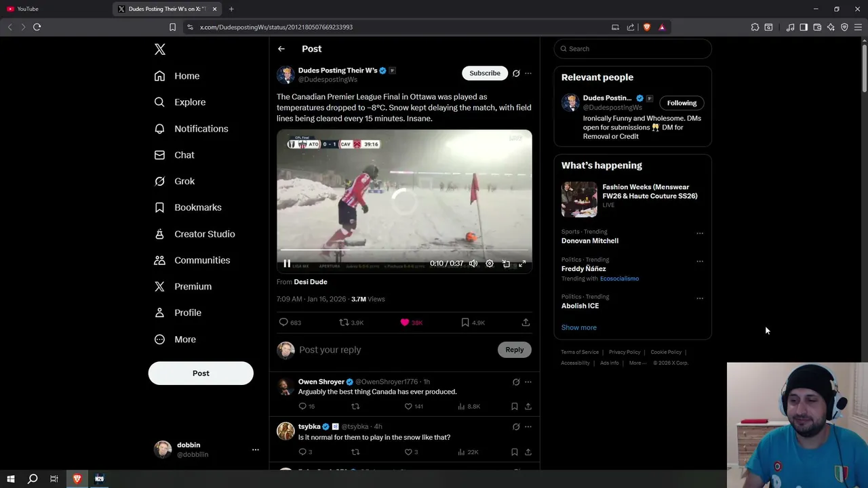Open more options for Freddy Ñáñez trend

click(700, 262)
